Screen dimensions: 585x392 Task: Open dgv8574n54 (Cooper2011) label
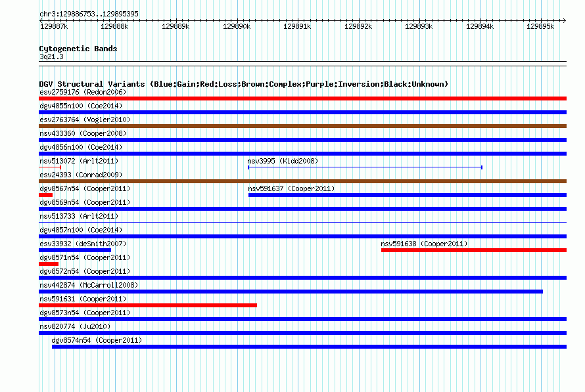97,340
